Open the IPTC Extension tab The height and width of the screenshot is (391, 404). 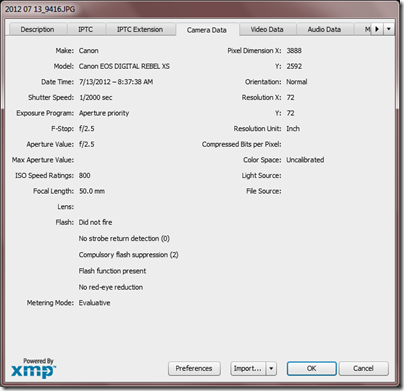(x=140, y=29)
